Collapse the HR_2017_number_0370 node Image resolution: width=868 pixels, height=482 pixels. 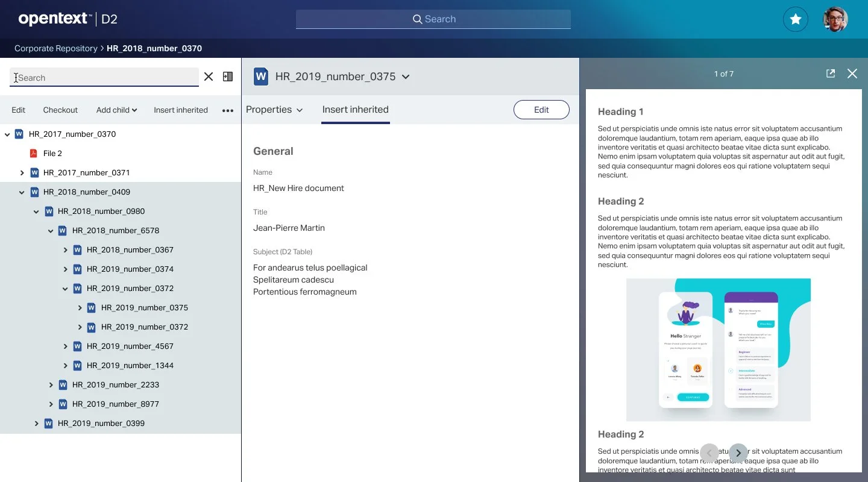(7, 134)
